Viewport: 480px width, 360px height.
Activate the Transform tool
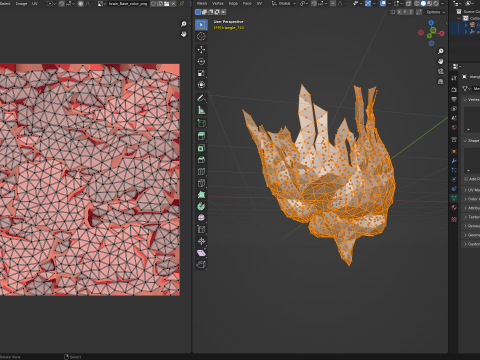click(201, 85)
